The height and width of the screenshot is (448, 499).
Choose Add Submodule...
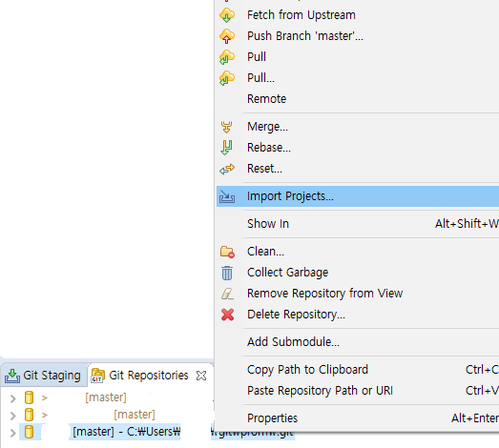click(x=358, y=342)
